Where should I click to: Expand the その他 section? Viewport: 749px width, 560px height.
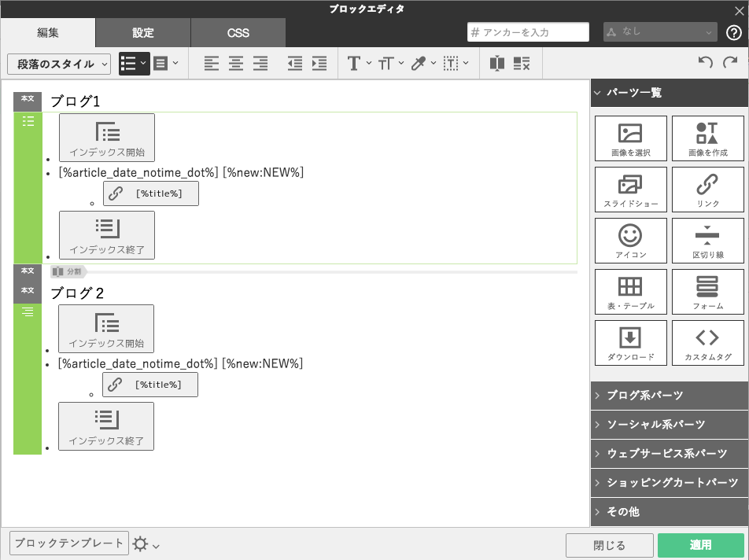(x=670, y=512)
